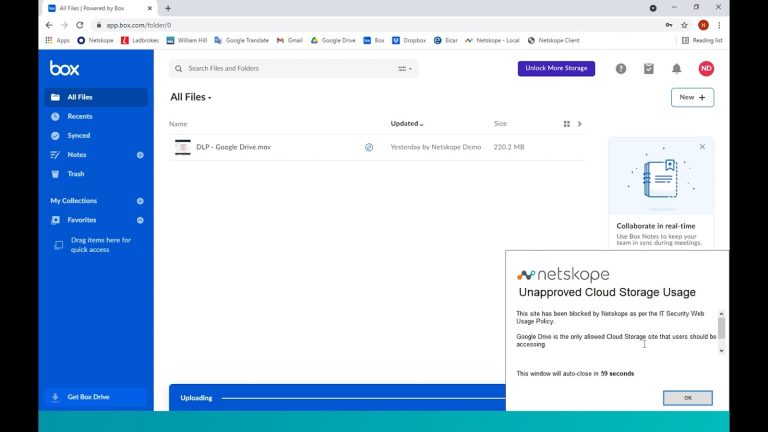Click Get Box Drive

coord(96,397)
